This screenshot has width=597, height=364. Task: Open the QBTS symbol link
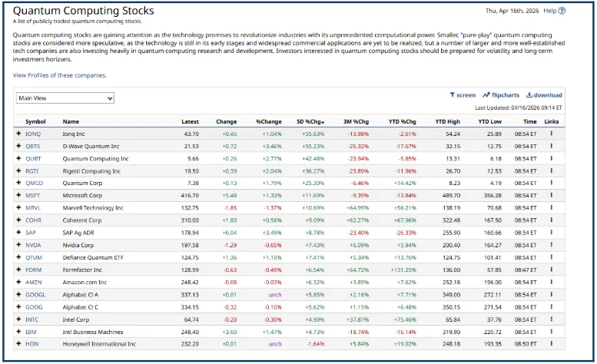pyautogui.click(x=32, y=146)
